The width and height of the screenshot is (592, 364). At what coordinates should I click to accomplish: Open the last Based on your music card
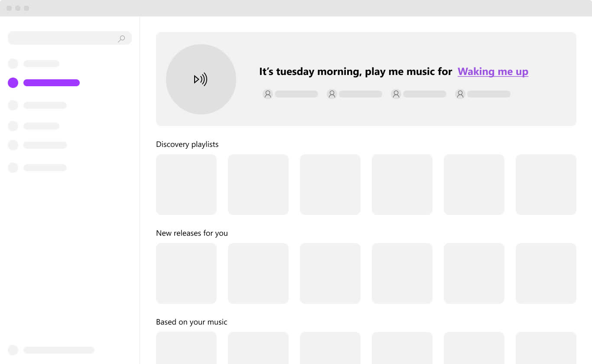click(x=546, y=348)
